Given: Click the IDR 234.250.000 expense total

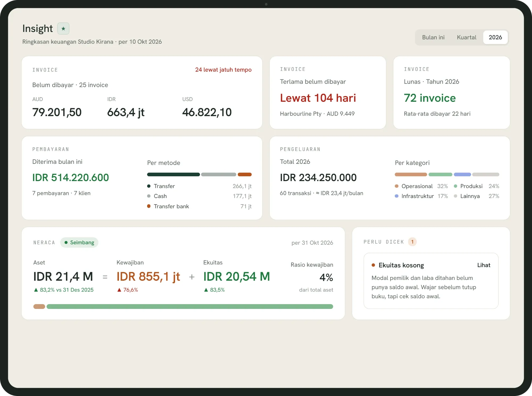Looking at the screenshot, I should coord(318,177).
